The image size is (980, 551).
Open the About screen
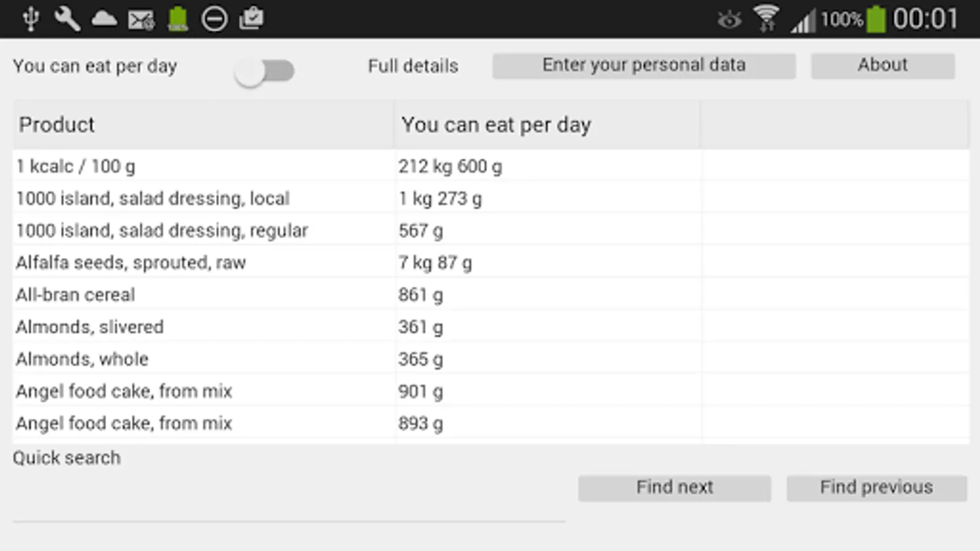[883, 66]
